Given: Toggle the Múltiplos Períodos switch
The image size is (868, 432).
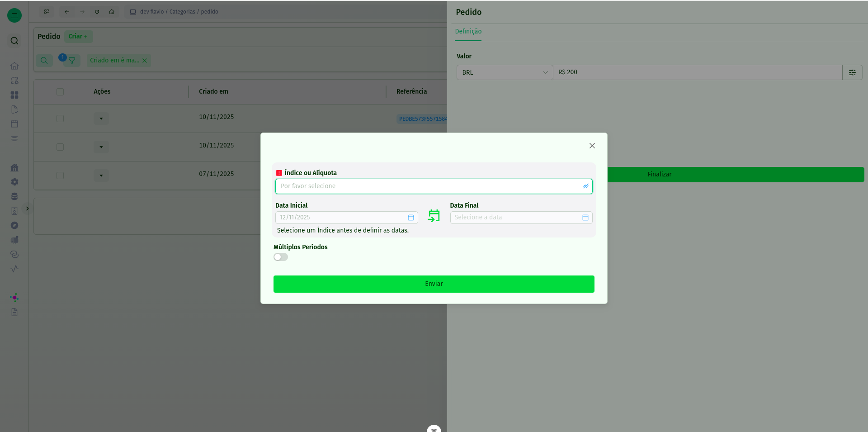Looking at the screenshot, I should coord(280,257).
